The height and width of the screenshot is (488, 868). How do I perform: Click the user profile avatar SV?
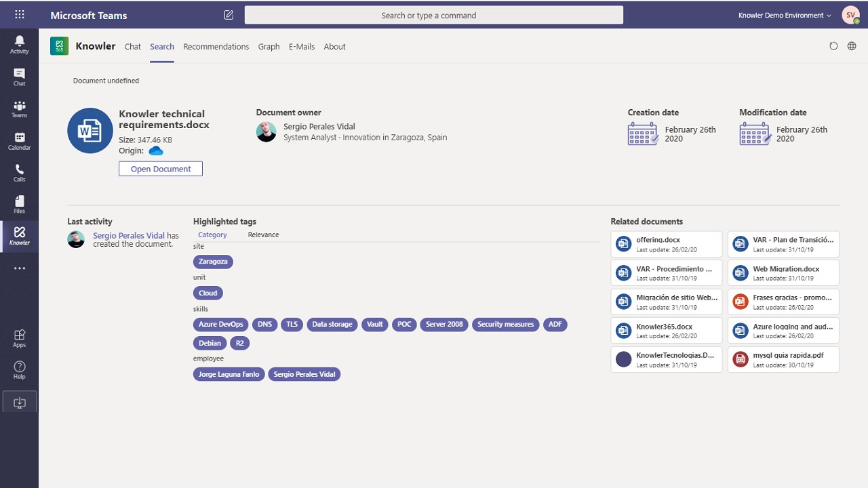[x=850, y=15]
